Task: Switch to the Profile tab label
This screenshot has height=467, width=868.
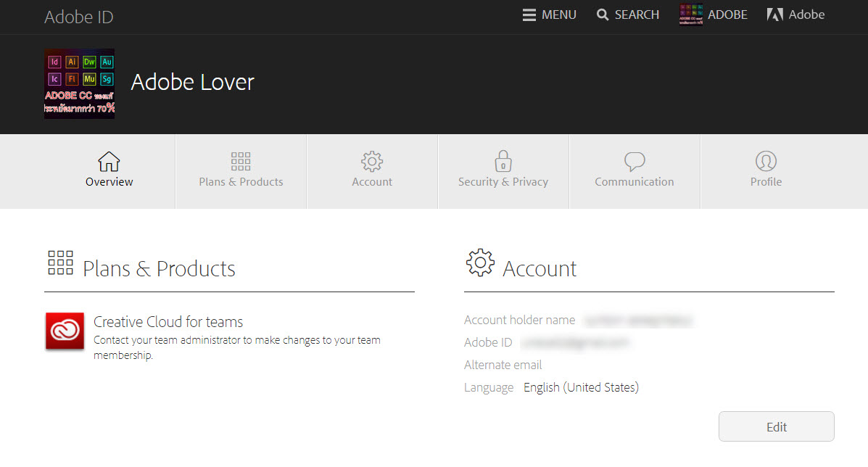Action: (x=766, y=182)
